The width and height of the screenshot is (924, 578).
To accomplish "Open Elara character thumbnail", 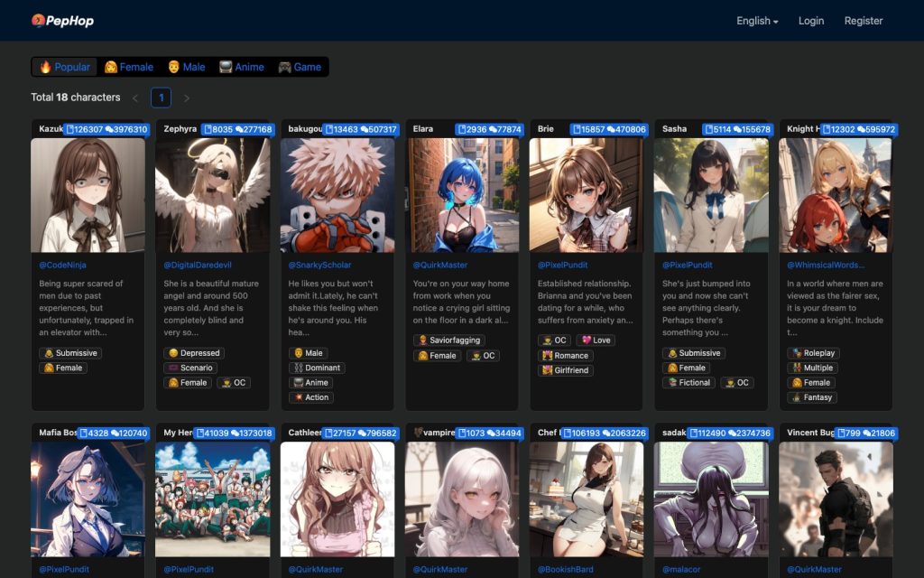I will (x=462, y=195).
